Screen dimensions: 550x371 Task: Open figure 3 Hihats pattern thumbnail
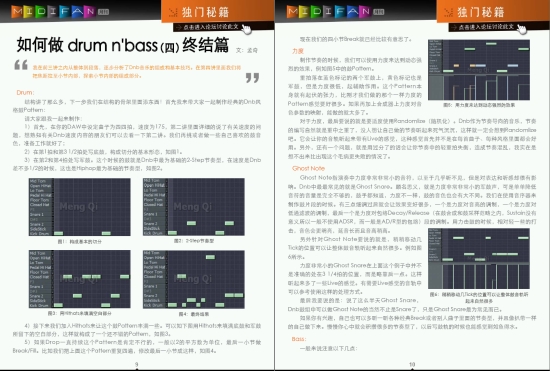pyautogui.click(x=80, y=279)
